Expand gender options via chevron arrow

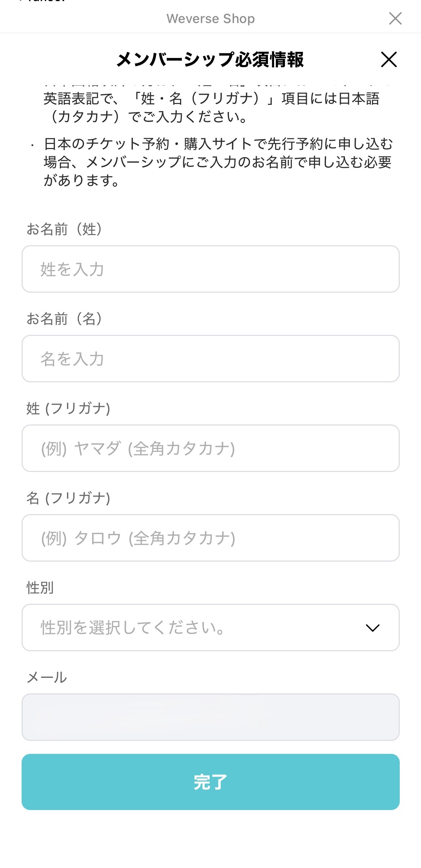pos(372,628)
